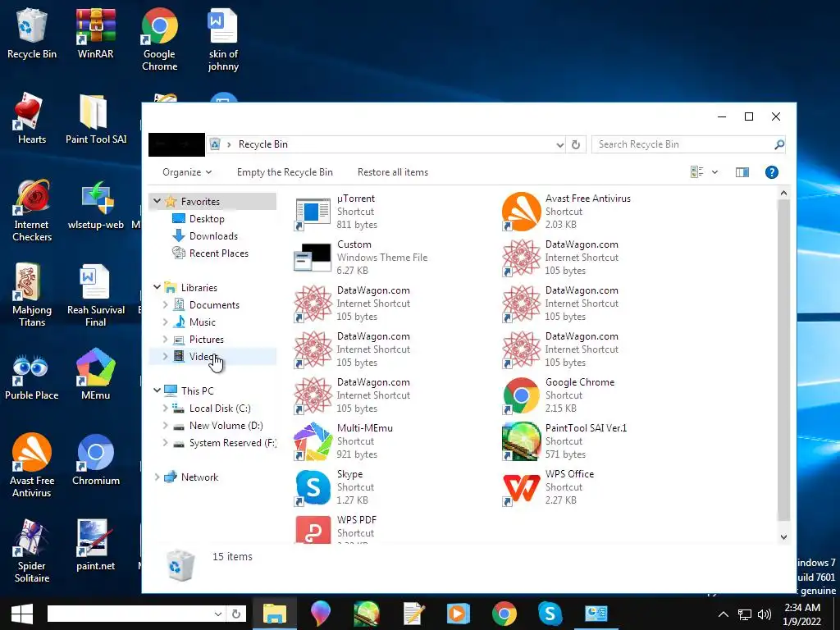Screen dimensions: 840x630
Task: Select System Reserved (F:) drive
Action: pyautogui.click(x=232, y=443)
